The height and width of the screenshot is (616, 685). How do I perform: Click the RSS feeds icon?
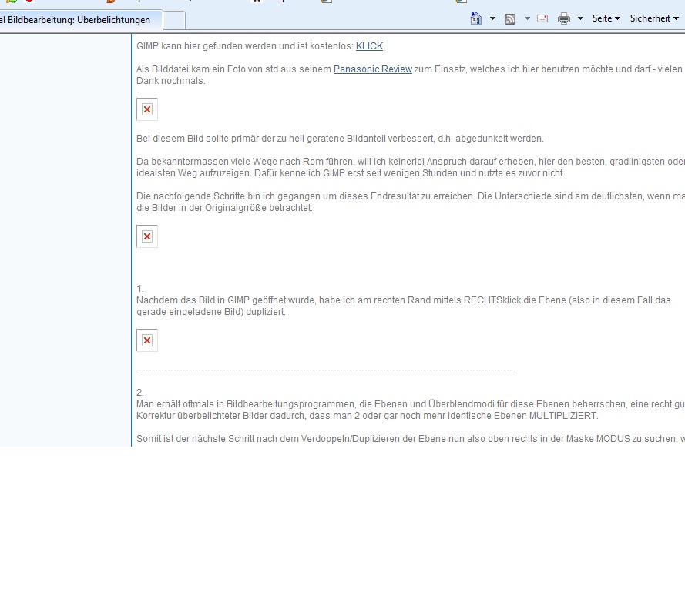[510, 18]
